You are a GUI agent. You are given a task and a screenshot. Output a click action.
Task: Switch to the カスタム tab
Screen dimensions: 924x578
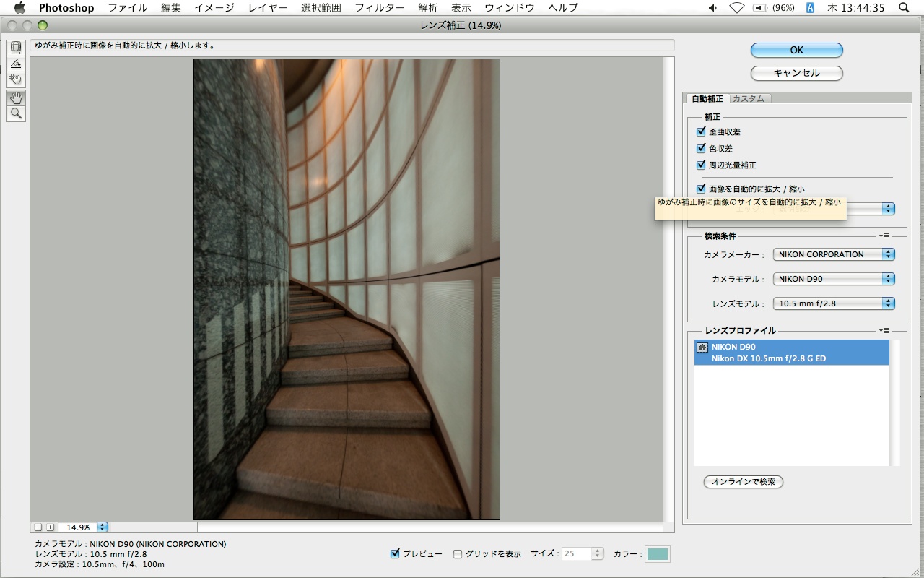[749, 98]
